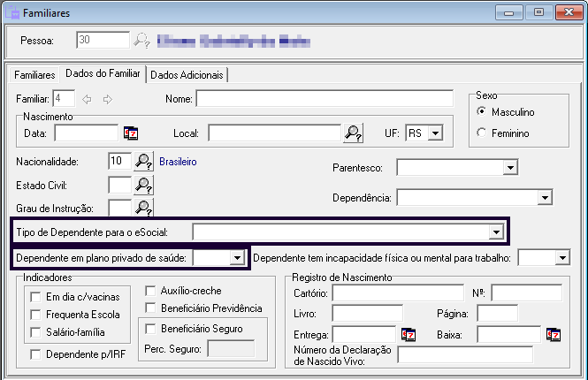Open Estado Civil lookup magnifier
588x380 pixels.
click(143, 185)
